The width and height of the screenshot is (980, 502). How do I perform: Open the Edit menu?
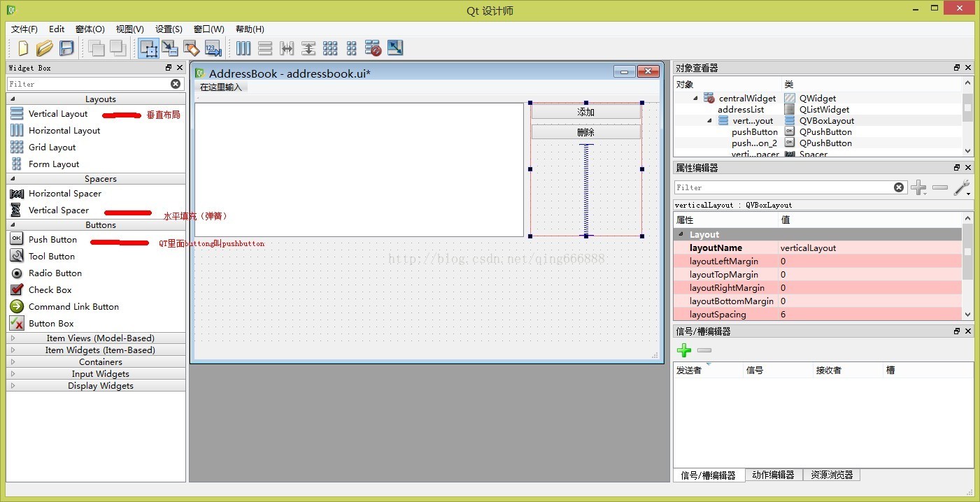pos(57,29)
